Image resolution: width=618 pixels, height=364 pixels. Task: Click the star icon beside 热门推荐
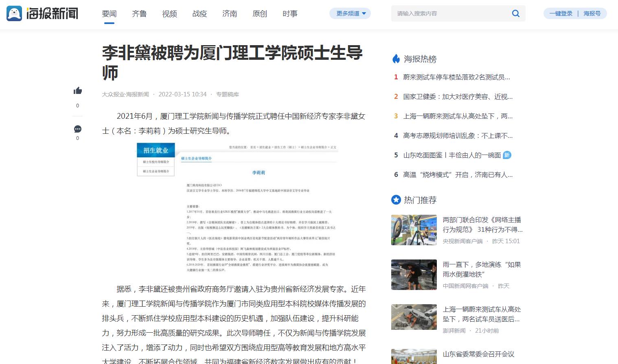(x=396, y=200)
